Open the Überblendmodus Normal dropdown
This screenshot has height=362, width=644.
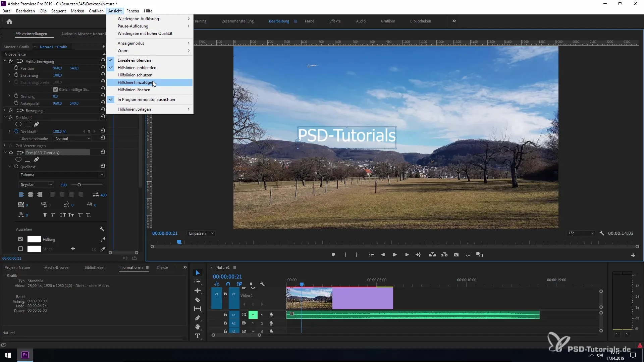click(x=72, y=138)
